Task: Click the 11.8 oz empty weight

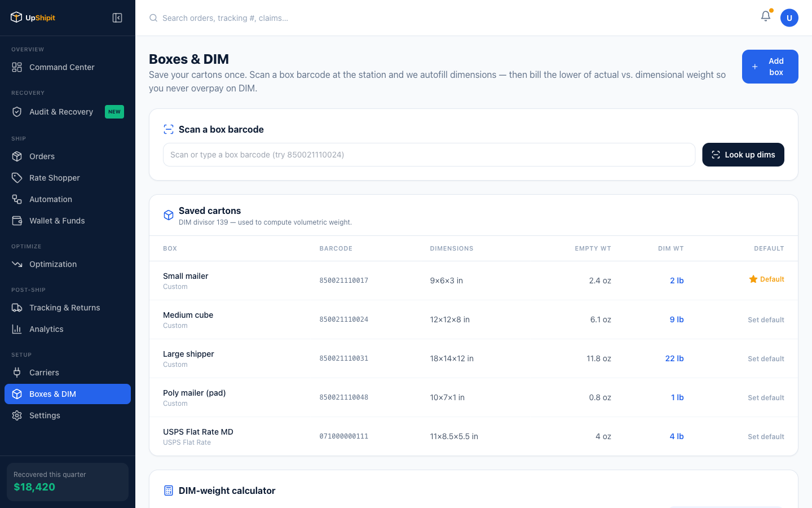Action: (599, 358)
